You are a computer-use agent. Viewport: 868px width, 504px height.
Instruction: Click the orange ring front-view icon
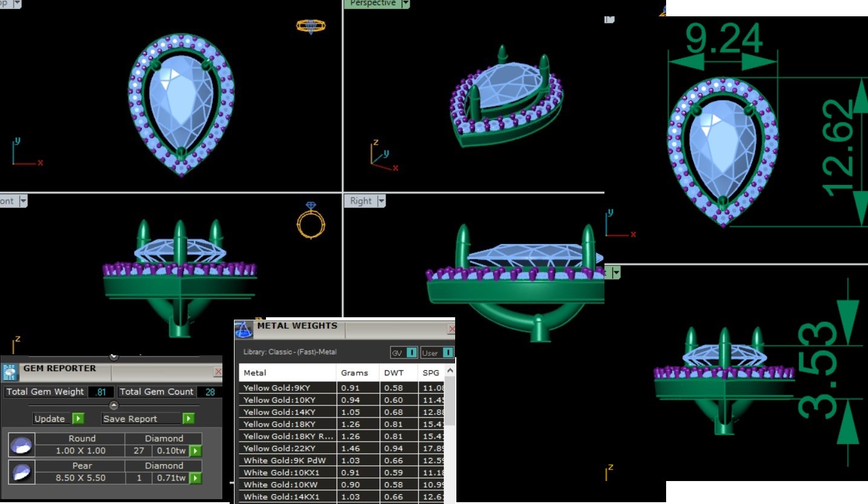[311, 221]
